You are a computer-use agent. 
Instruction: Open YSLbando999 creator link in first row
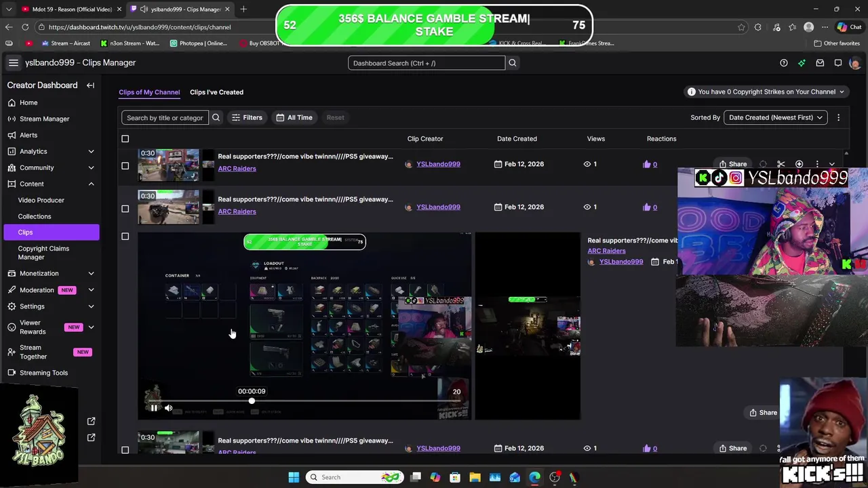(438, 164)
